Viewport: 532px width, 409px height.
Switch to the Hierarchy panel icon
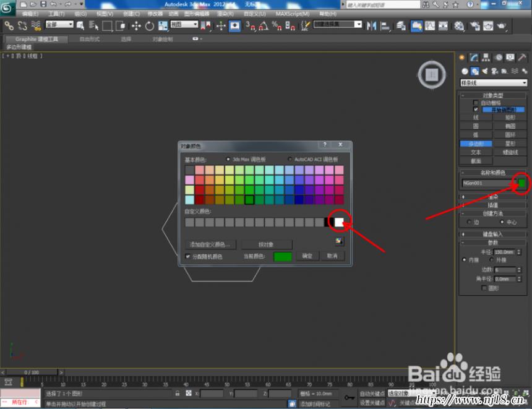[486, 58]
